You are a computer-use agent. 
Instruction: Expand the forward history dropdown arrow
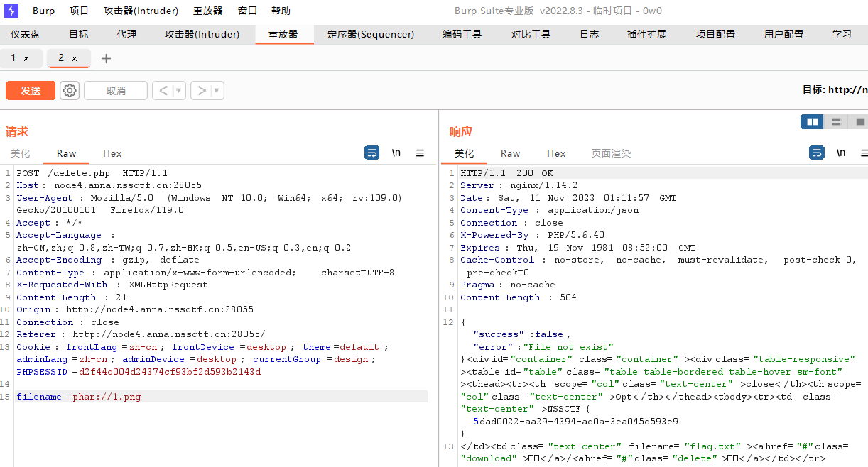click(217, 91)
